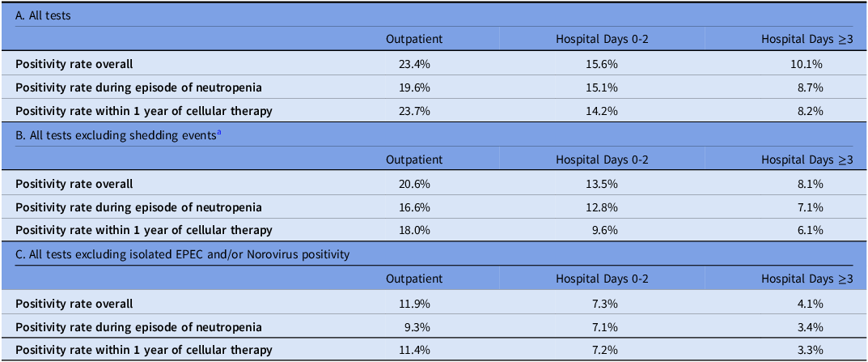
Task: Click the 11.9% value in section C
Action: [417, 303]
